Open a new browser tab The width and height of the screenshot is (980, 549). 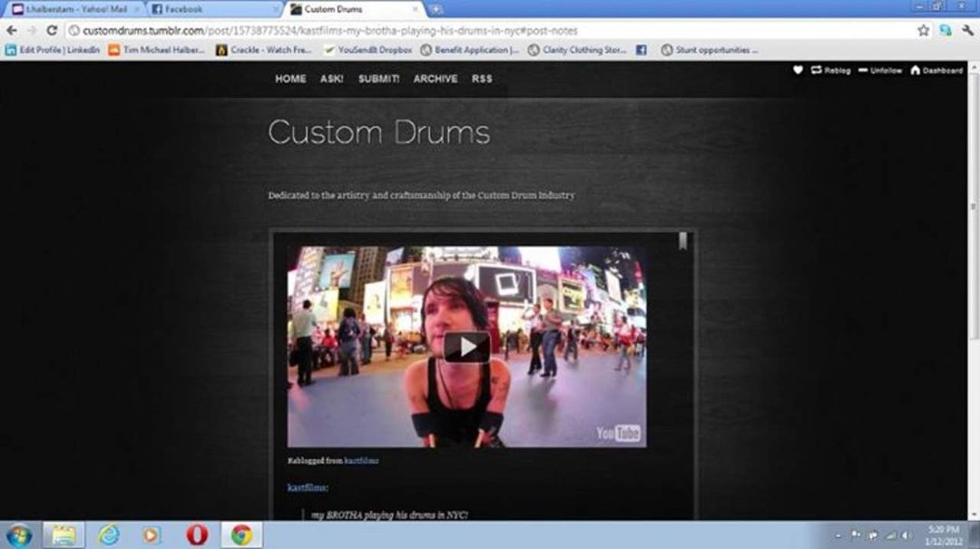click(x=436, y=9)
